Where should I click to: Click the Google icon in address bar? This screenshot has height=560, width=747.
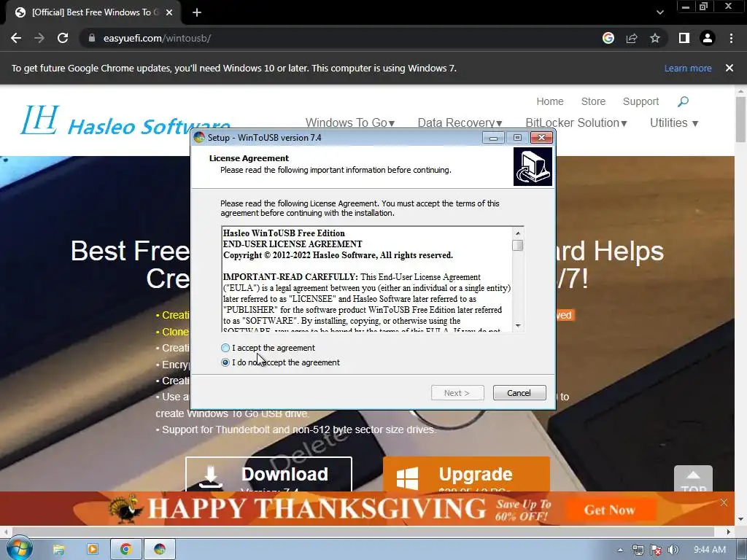click(608, 38)
